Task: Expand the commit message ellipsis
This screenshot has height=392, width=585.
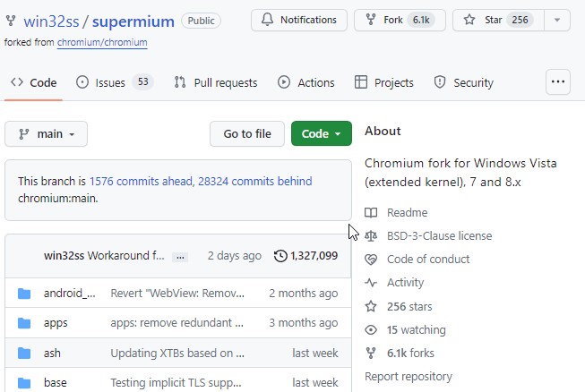Action: pos(180,256)
